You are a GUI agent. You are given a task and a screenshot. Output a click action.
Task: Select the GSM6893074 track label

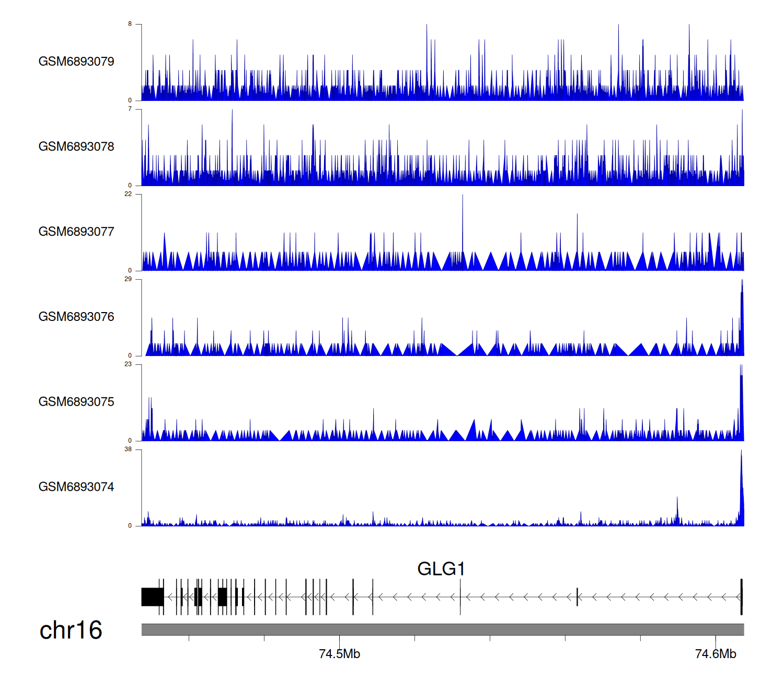point(76,487)
